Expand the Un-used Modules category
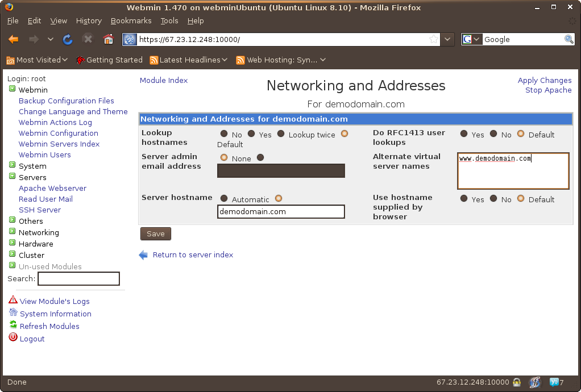The width and height of the screenshot is (581, 392). (13, 265)
